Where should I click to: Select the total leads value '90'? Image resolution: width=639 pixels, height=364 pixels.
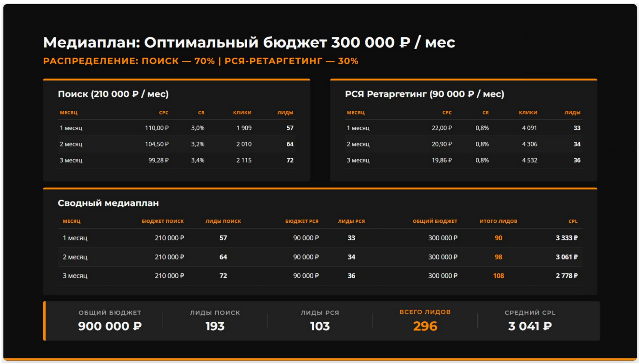pos(498,238)
